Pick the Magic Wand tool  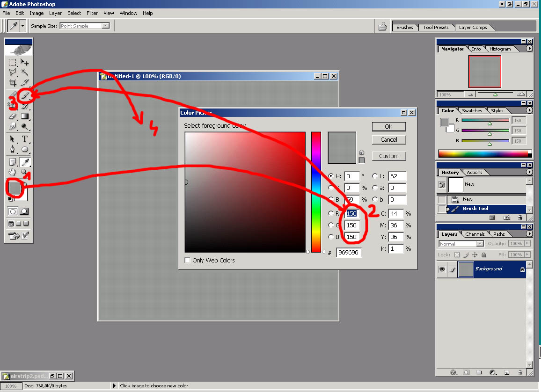click(25, 73)
